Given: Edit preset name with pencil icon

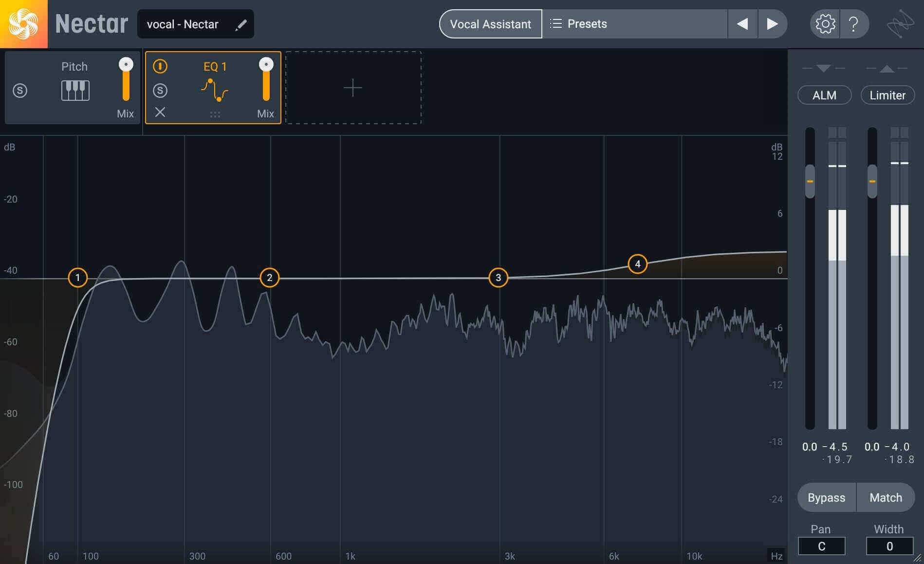Looking at the screenshot, I should pos(241,24).
